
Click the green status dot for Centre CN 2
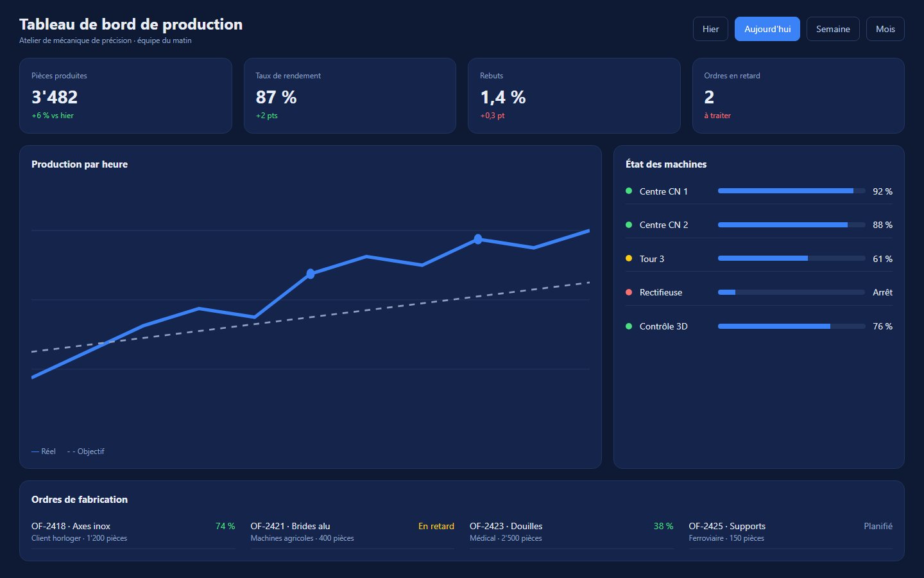pyautogui.click(x=629, y=225)
